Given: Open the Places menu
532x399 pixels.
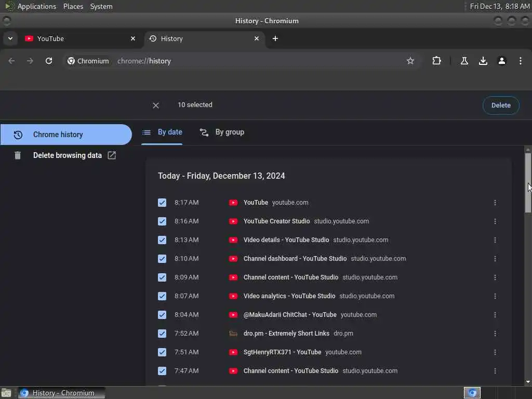Looking at the screenshot, I should pyautogui.click(x=73, y=6).
